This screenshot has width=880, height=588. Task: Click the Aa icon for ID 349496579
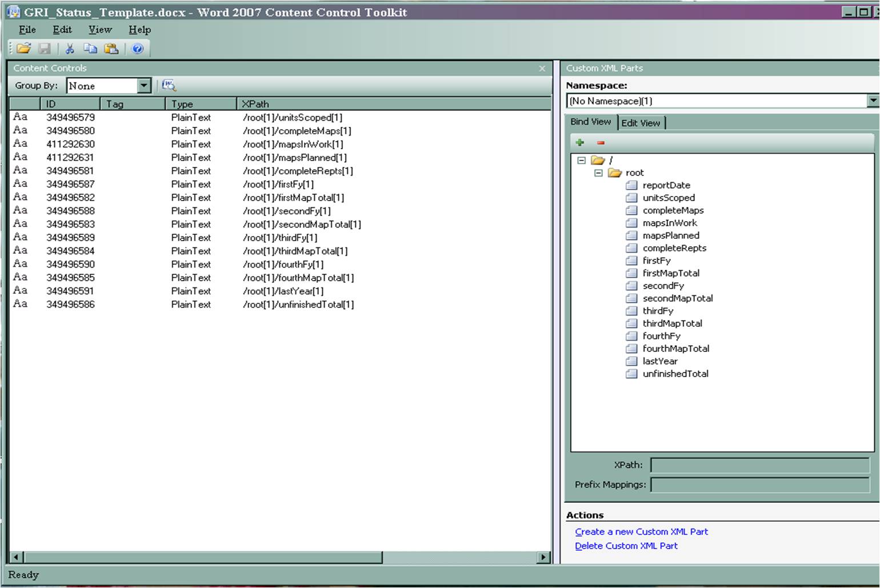(x=21, y=117)
